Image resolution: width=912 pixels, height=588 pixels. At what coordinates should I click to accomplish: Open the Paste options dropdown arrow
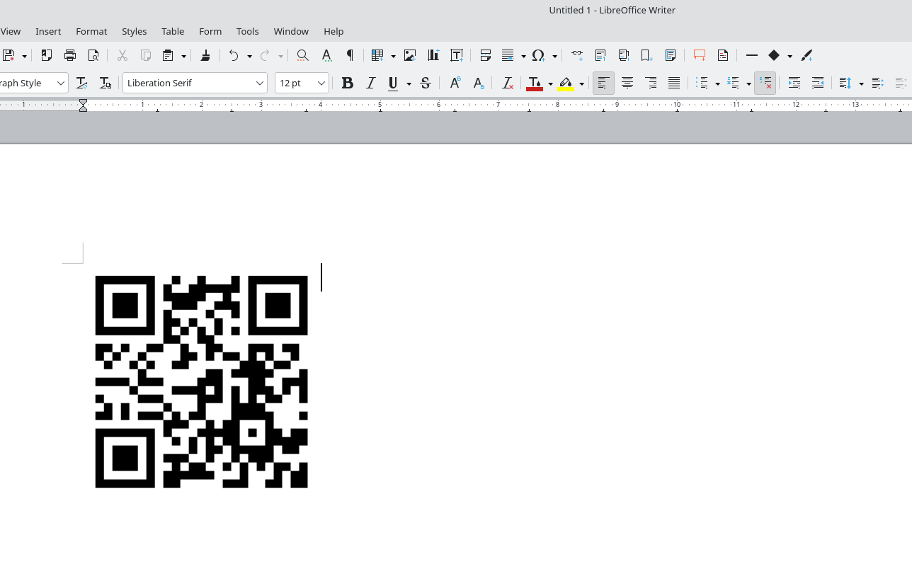point(183,56)
